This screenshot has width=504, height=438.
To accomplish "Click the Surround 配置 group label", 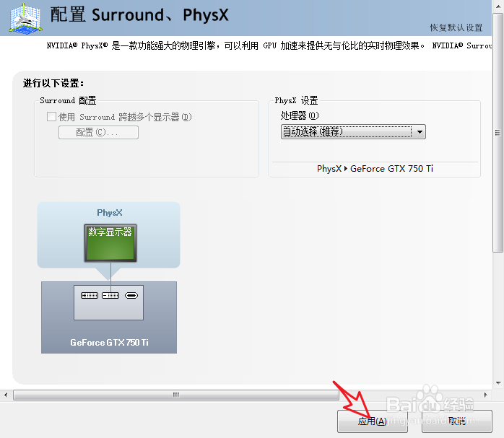I will 68,100.
